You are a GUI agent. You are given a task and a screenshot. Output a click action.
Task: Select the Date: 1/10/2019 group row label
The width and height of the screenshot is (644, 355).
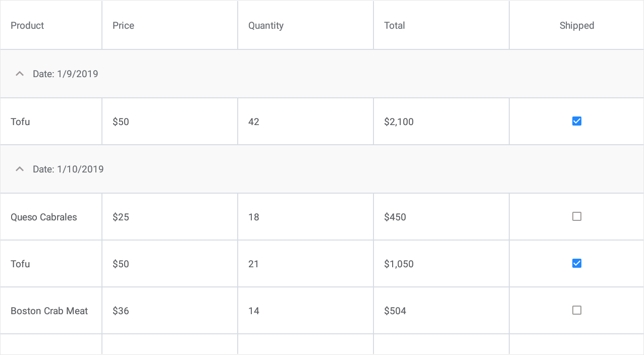coord(68,169)
